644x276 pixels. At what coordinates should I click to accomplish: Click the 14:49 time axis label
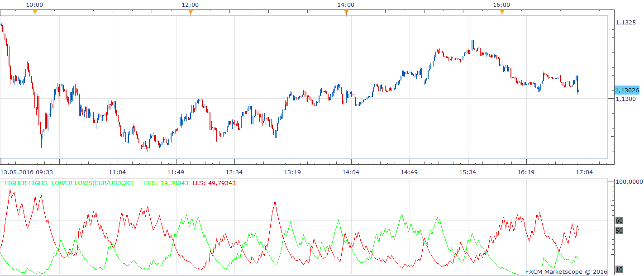pos(409,172)
